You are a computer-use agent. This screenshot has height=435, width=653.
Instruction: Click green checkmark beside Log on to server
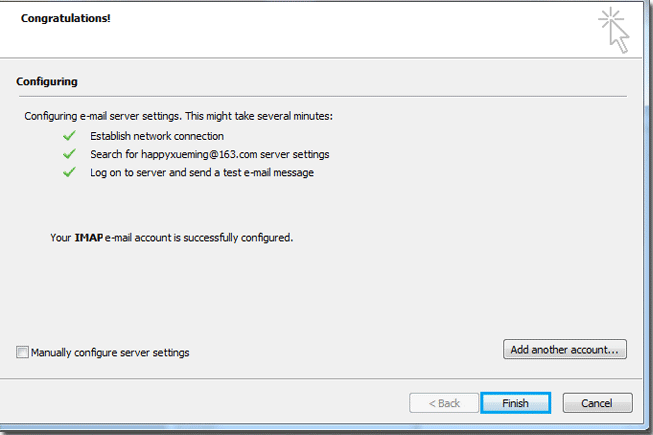tap(69, 172)
